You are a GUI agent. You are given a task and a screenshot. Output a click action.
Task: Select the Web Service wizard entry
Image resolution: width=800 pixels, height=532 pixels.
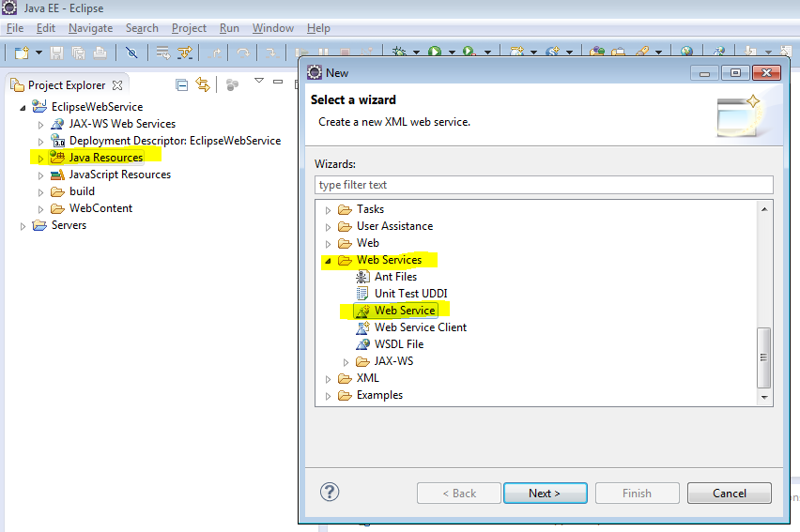pos(395,311)
